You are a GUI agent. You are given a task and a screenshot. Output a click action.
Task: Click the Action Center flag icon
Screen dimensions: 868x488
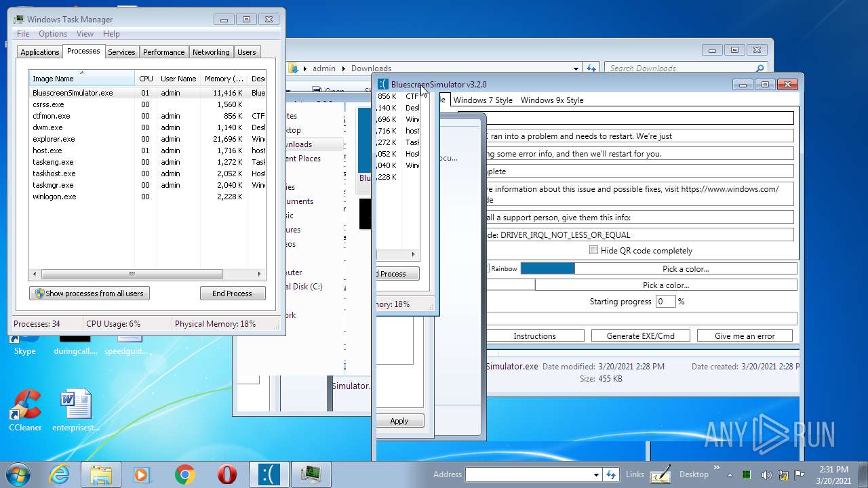pos(800,475)
